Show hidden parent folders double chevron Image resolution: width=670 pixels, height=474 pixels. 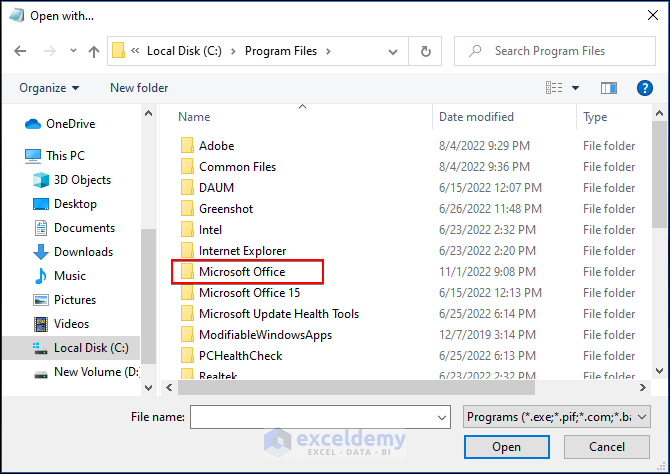135,51
